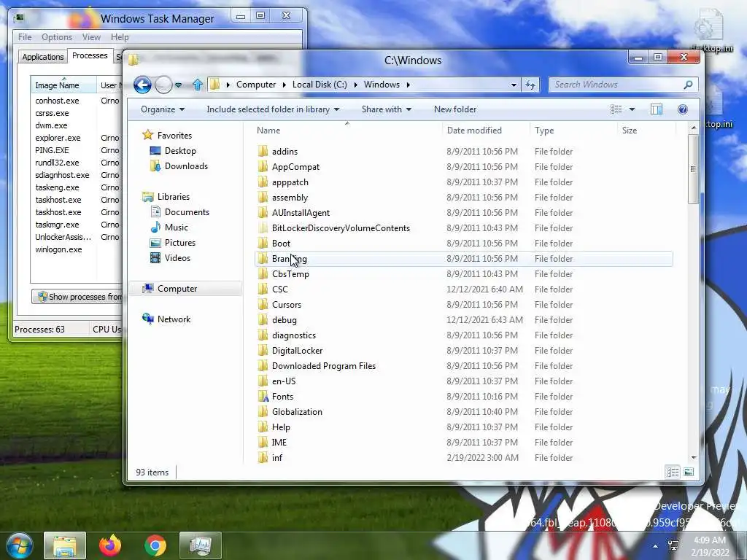Select explorer.exe in Task Manager
Viewport: 747px width, 560px height.
(x=58, y=138)
